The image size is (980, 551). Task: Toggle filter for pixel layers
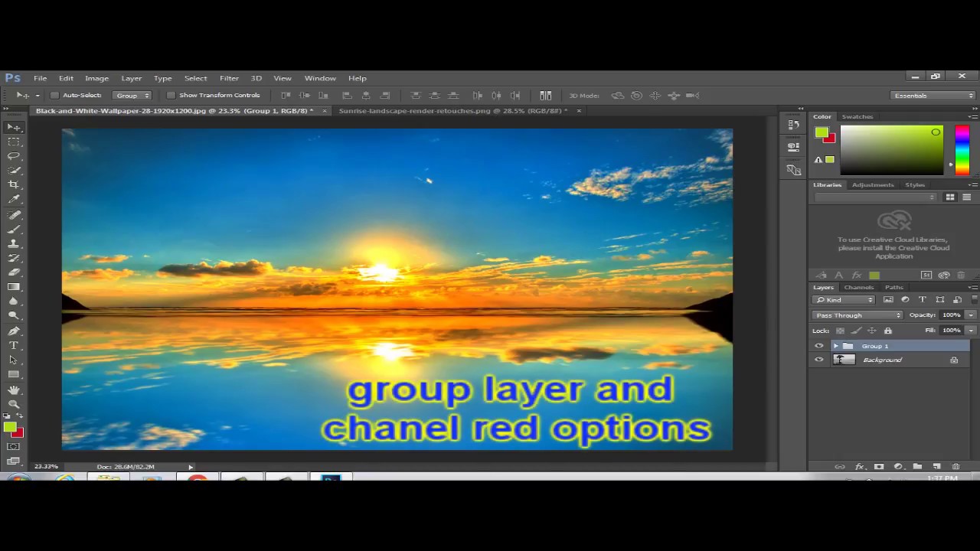pos(888,300)
